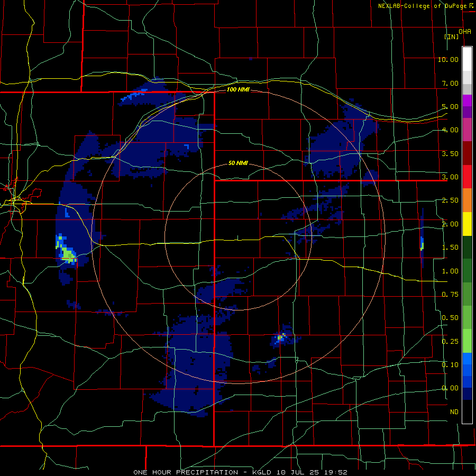Click the 0.00 value on the color scale
The height and width of the screenshot is (476, 476).
(x=450, y=388)
